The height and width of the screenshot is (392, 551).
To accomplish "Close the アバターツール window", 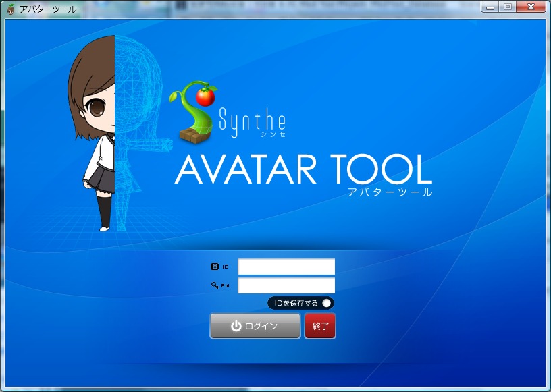I will (531, 7).
